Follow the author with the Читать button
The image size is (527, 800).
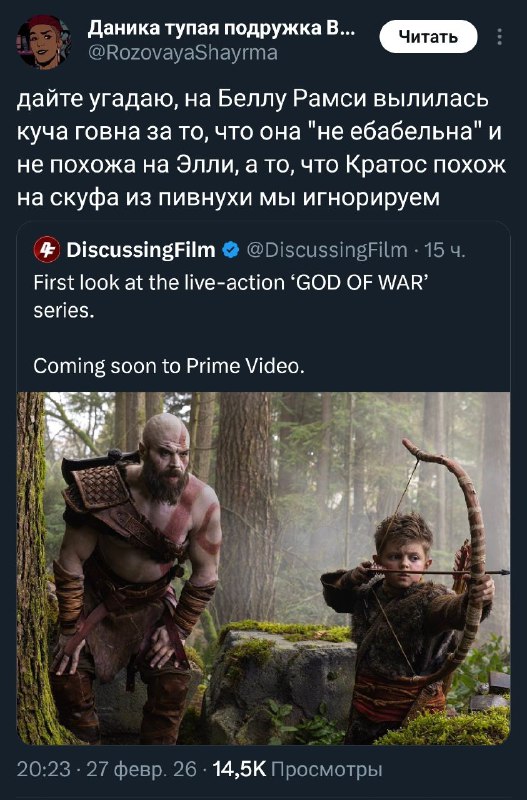pyautogui.click(x=429, y=37)
